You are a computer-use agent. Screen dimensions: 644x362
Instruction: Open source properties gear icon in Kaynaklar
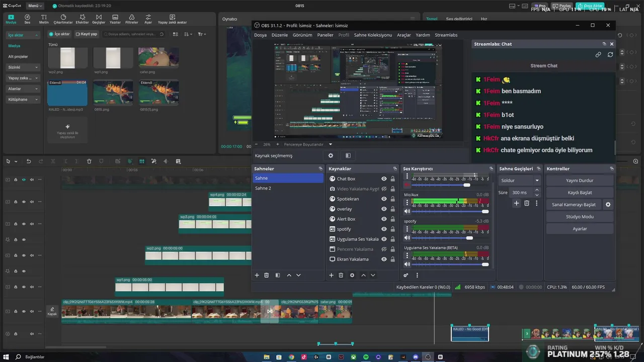[352, 275]
